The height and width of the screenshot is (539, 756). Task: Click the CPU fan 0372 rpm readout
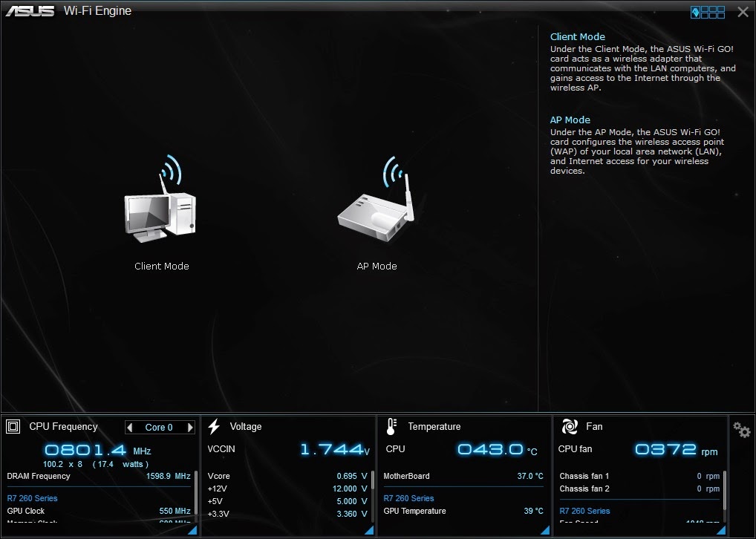tap(638, 449)
